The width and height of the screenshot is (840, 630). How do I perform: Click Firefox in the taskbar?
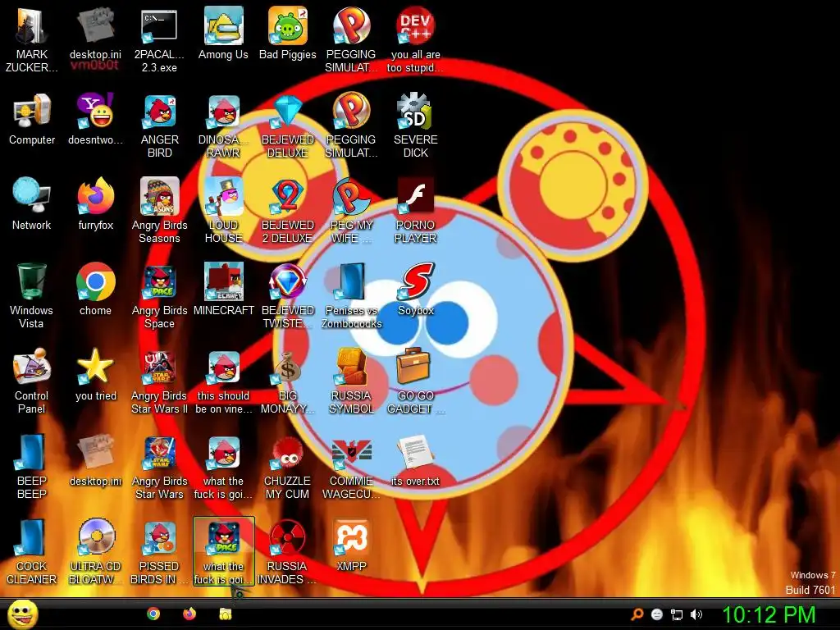[x=189, y=614]
